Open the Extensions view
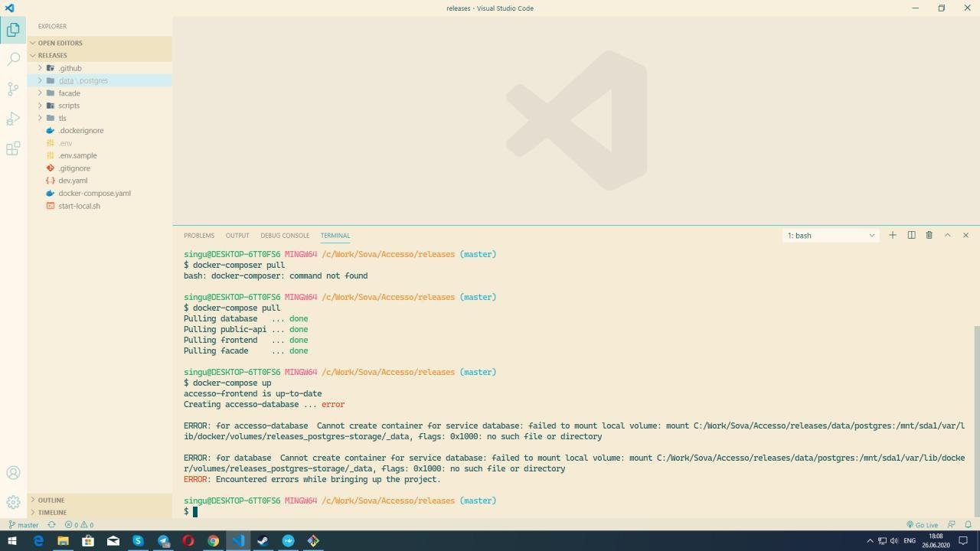This screenshot has width=980, height=551. click(13, 148)
